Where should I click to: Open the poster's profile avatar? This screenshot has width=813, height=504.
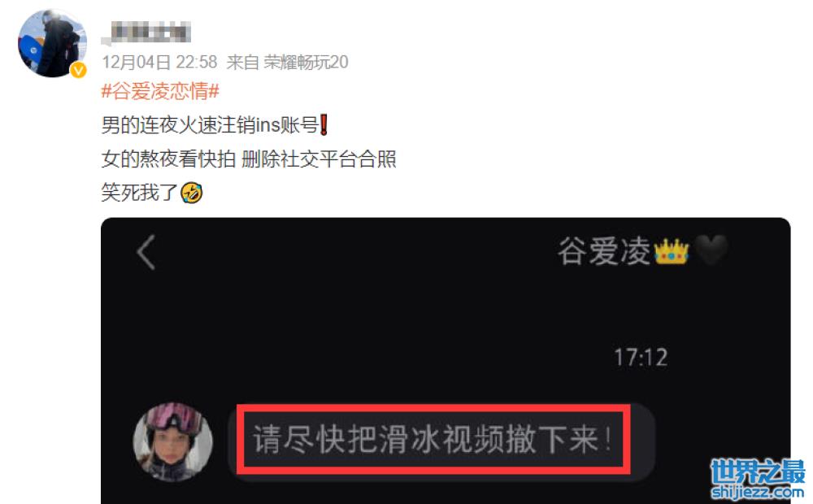point(52,43)
